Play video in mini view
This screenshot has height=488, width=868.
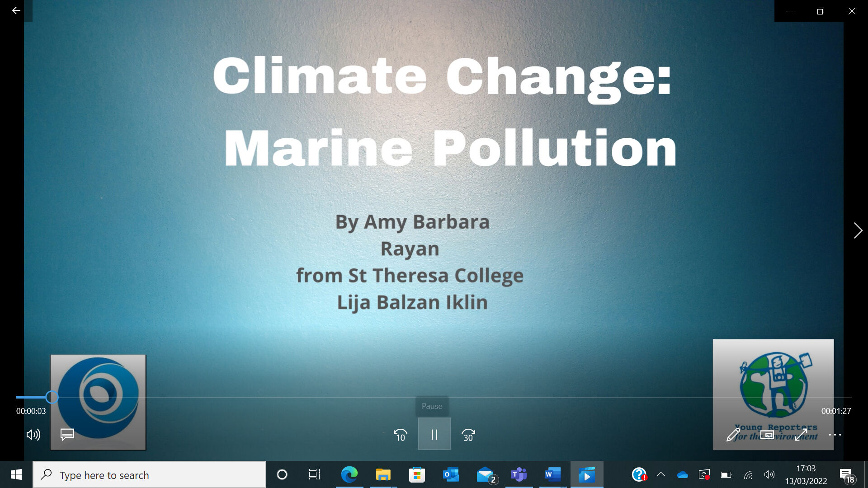(767, 435)
